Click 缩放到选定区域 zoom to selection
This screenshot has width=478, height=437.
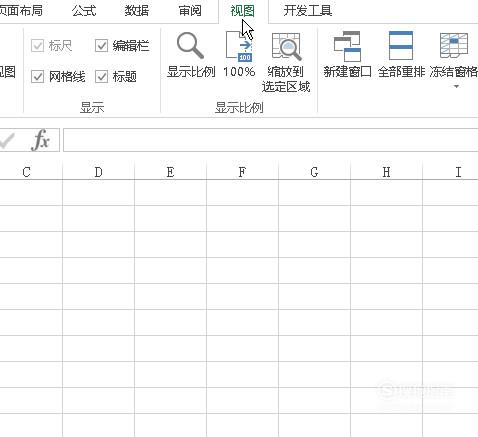click(286, 62)
